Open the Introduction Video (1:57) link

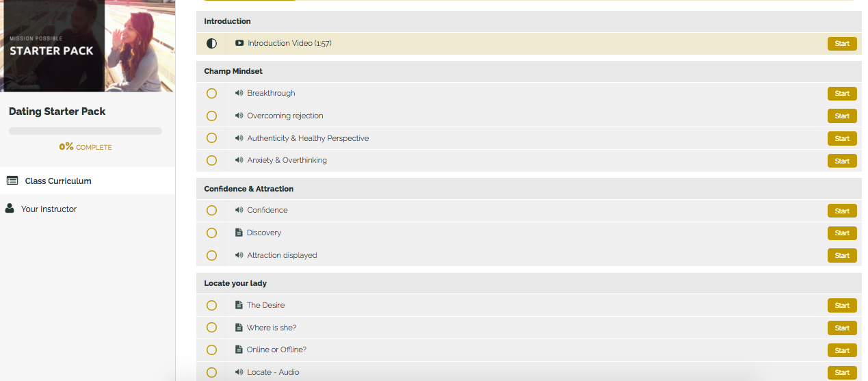click(x=289, y=43)
